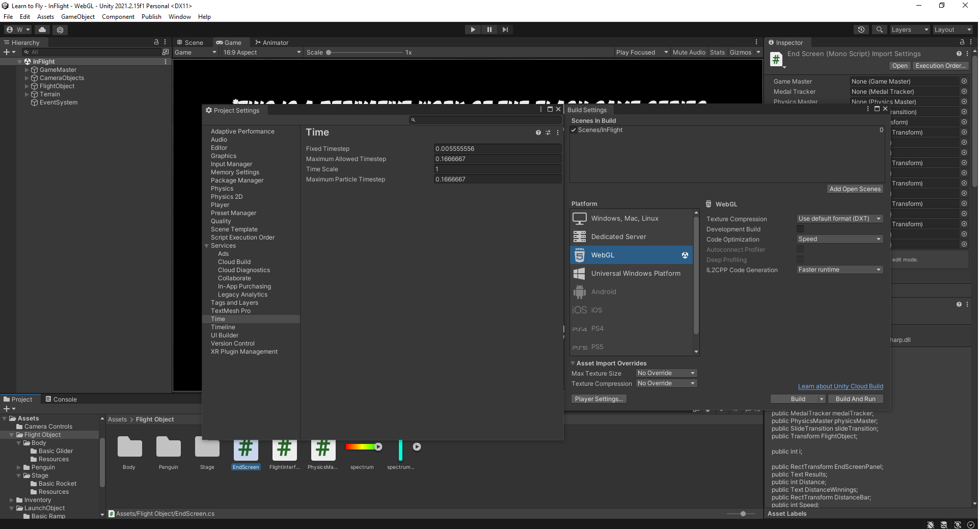The image size is (980, 529).
Task: Click the Step frame forward button
Action: [505, 30]
